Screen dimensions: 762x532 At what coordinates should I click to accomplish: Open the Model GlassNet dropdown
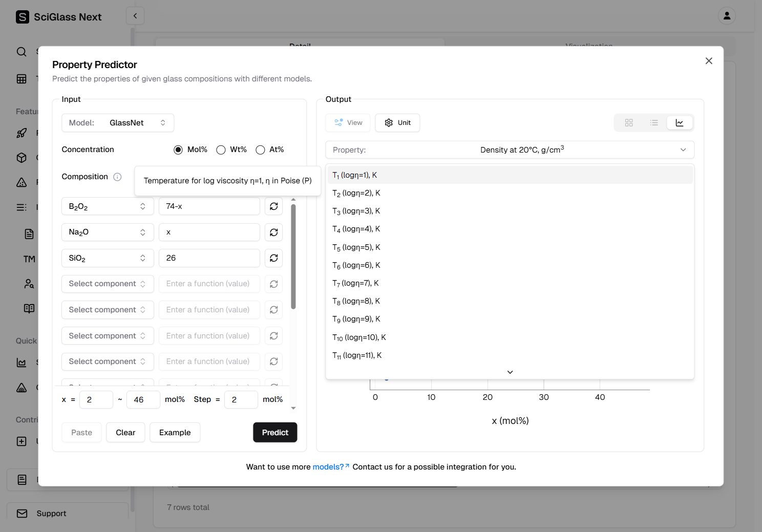tap(118, 123)
